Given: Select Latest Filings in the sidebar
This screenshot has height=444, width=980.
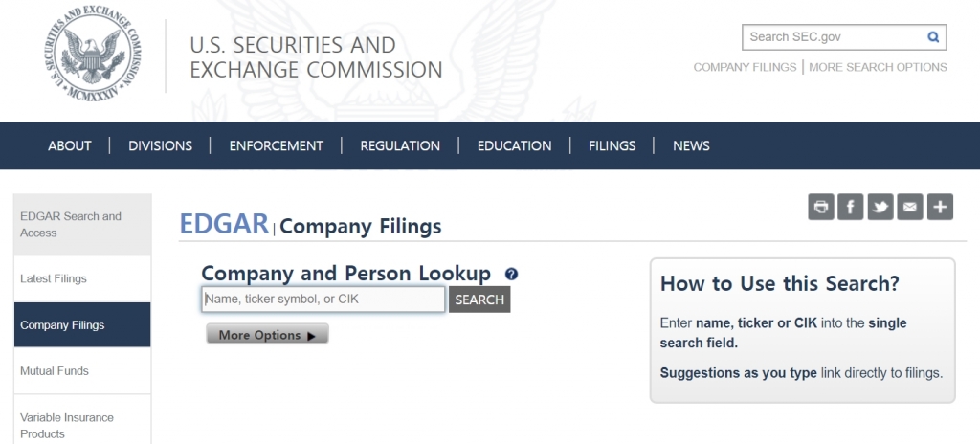Looking at the screenshot, I should pos(54,278).
